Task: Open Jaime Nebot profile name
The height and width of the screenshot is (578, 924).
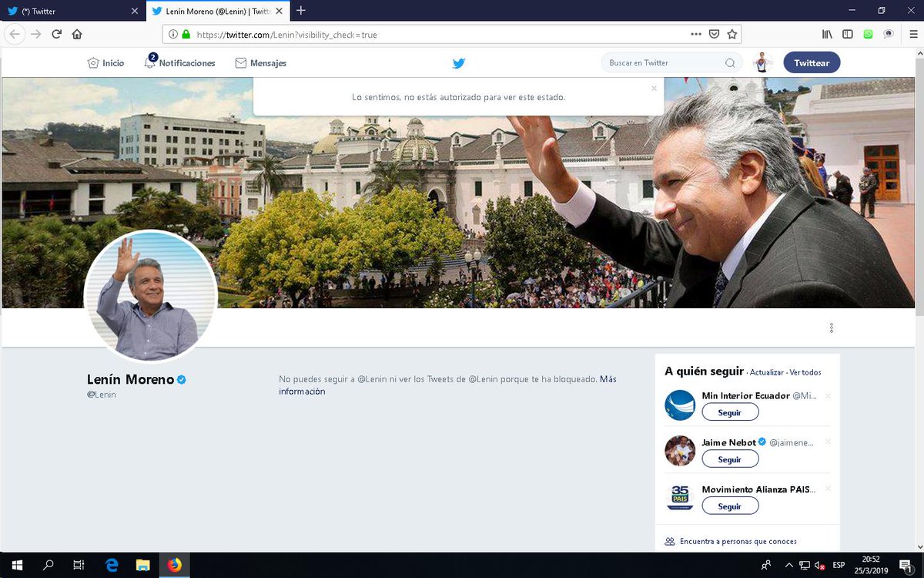Action: click(x=728, y=442)
